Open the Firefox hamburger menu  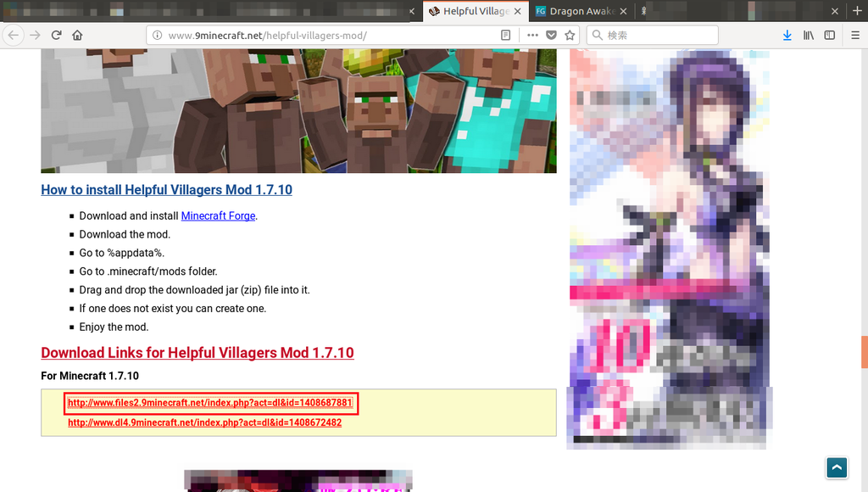point(855,35)
